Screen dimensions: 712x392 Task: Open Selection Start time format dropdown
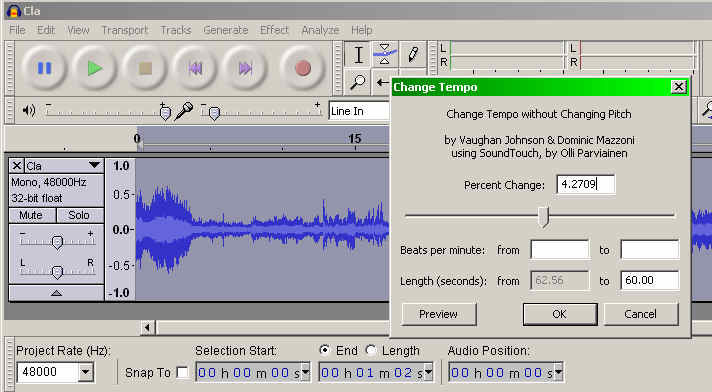coord(306,373)
